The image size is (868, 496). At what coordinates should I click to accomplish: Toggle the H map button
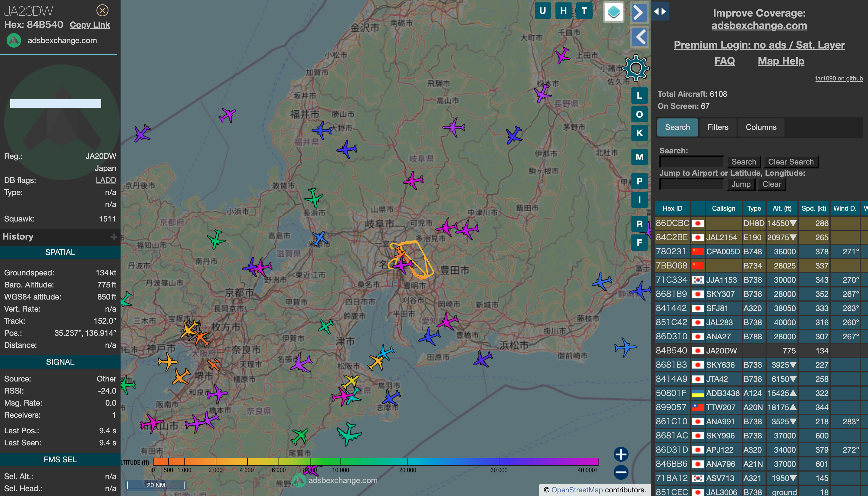click(564, 11)
